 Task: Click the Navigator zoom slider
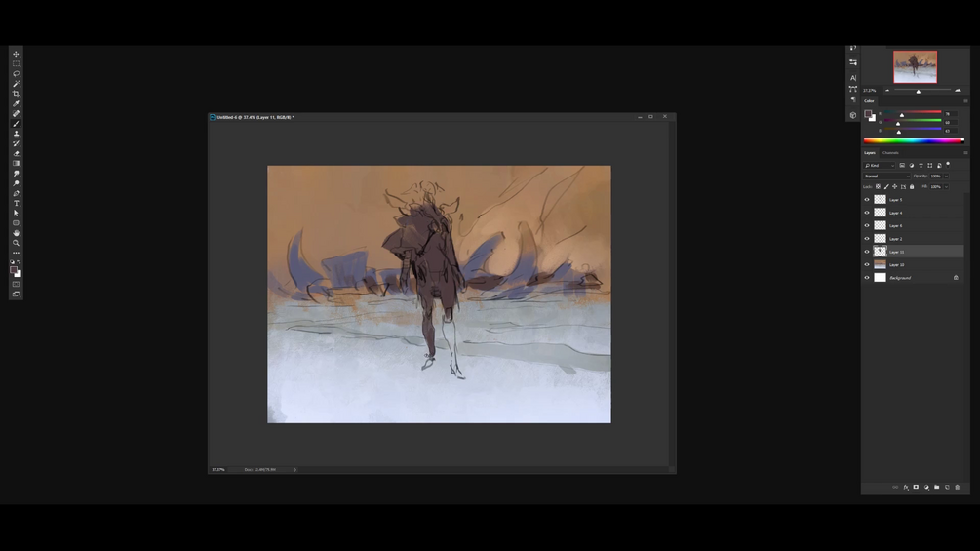click(921, 91)
